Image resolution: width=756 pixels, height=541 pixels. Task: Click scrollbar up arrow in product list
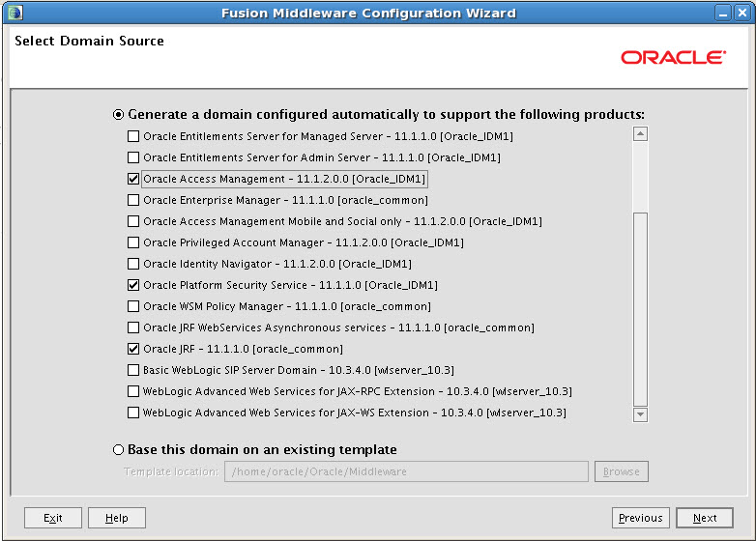[x=639, y=135]
